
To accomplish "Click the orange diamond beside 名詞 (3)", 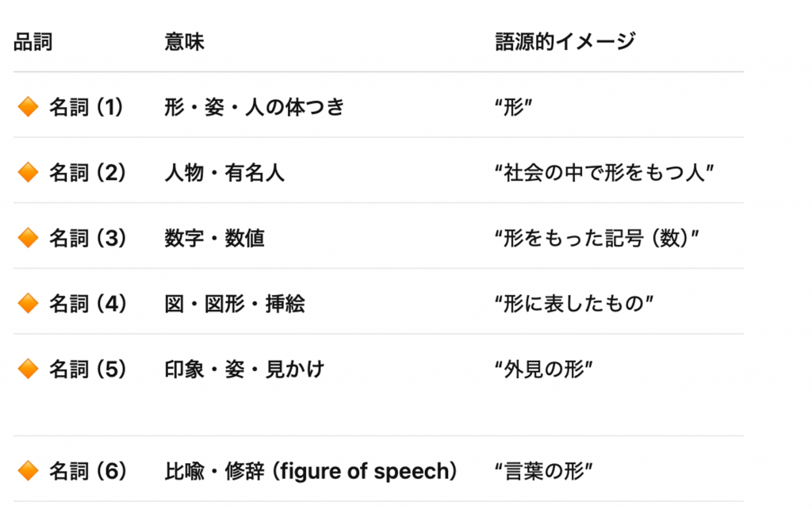I will point(28,238).
